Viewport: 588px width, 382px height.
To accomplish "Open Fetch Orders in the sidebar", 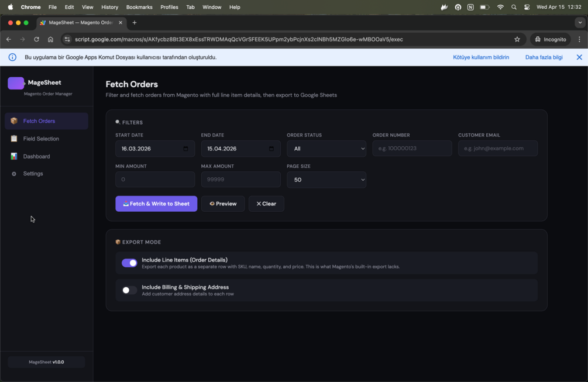I will (46, 121).
